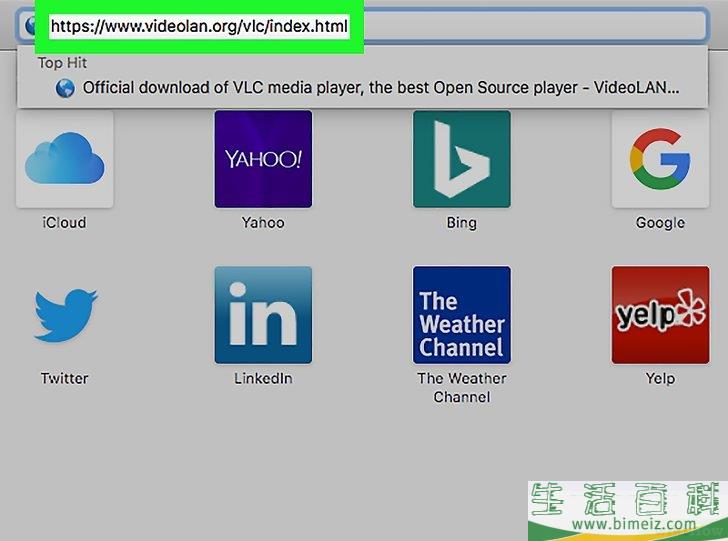Viewport: 728px width, 541px height.
Task: Open the Yahoo favorite tile
Action: [263, 159]
